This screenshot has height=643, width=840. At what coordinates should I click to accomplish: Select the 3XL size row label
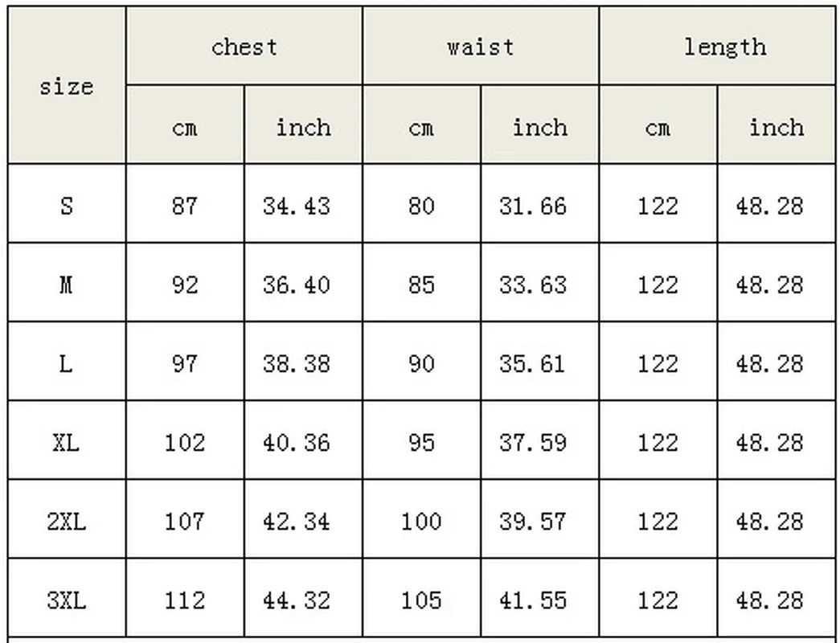click(x=67, y=600)
